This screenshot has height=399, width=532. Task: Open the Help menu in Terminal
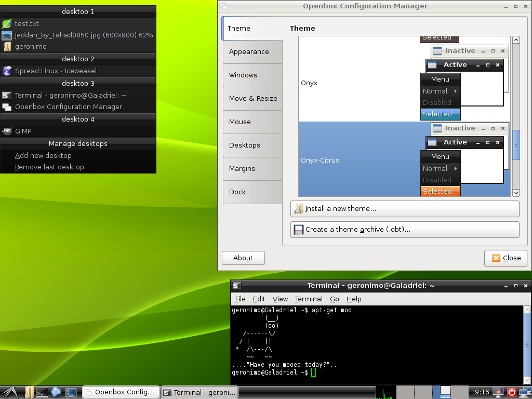[x=354, y=299]
